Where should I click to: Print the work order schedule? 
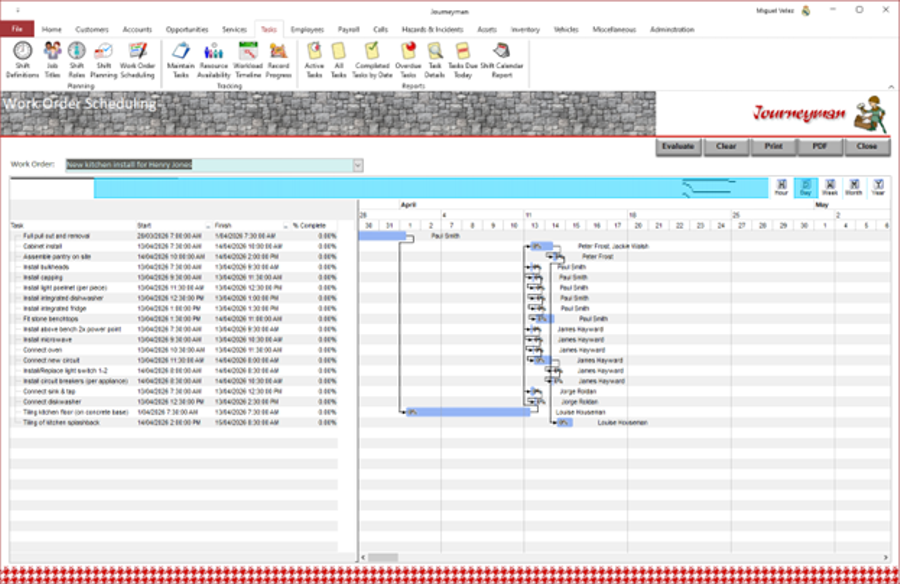click(x=773, y=147)
